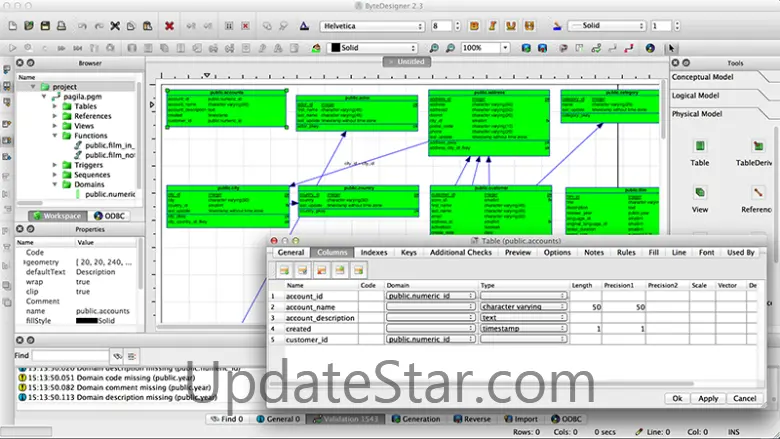Paste with the clipboard icon
Image resolution: width=780 pixels, height=439 pixels.
147,26
